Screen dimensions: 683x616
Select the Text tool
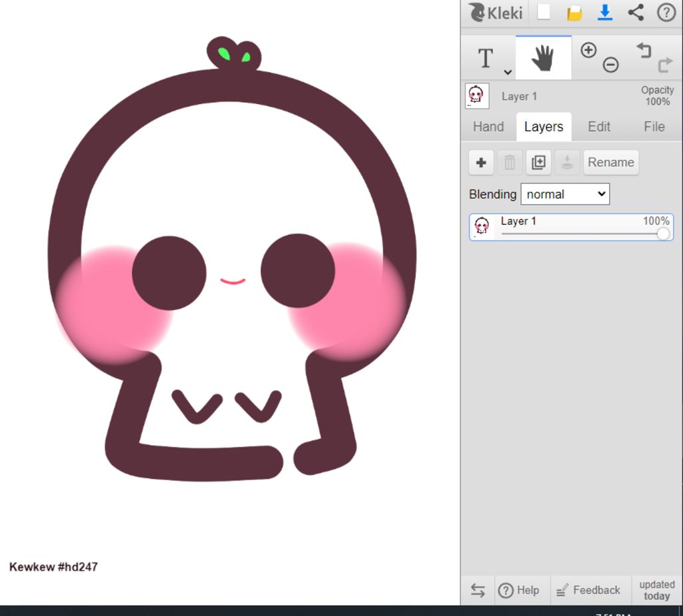pos(486,58)
